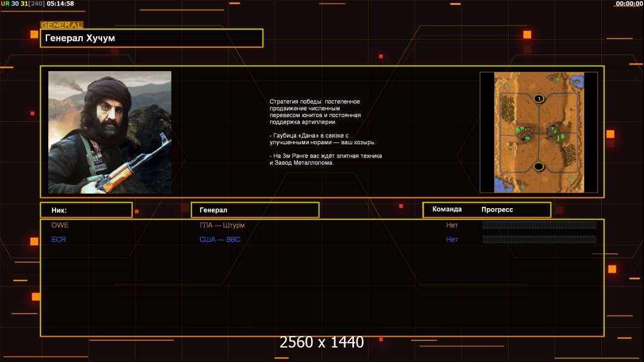Click the ГЛА — Штурм faction entry
Viewport: 644px width, 362px height.
click(x=222, y=225)
